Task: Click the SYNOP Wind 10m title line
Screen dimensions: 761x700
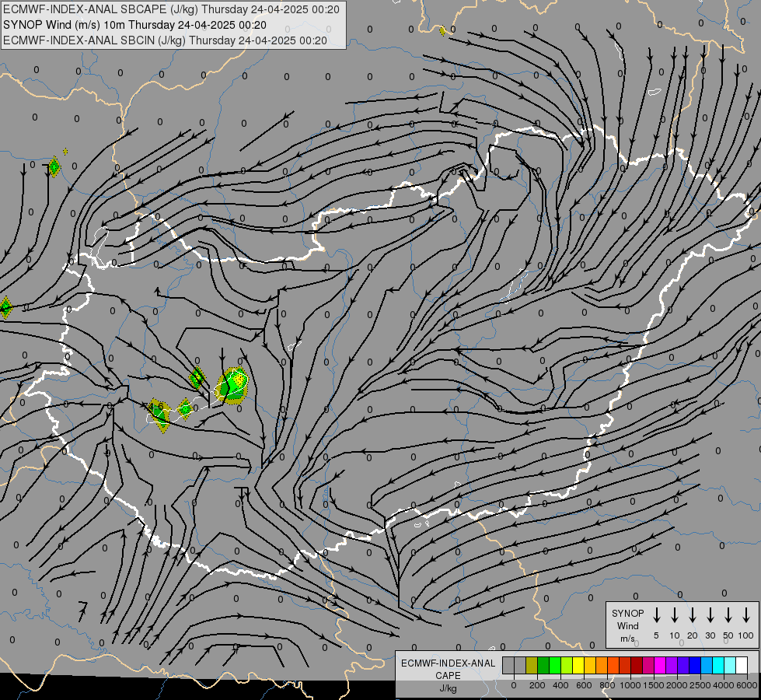Action: 135,25
